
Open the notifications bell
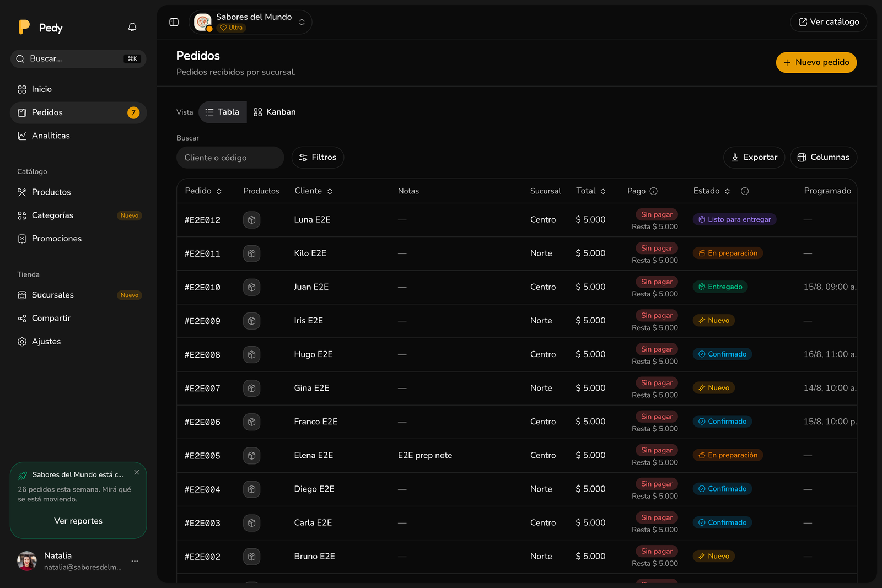pyautogui.click(x=132, y=27)
